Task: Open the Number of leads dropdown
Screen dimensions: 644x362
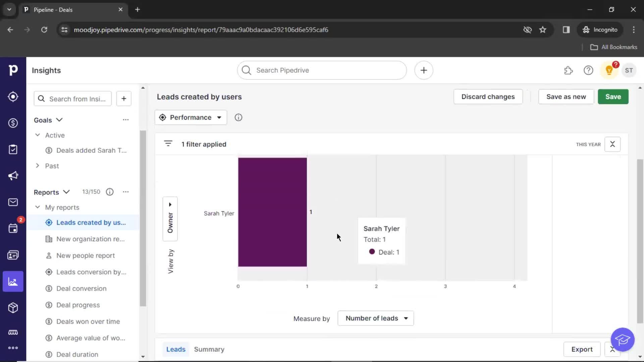Action: coord(376,318)
